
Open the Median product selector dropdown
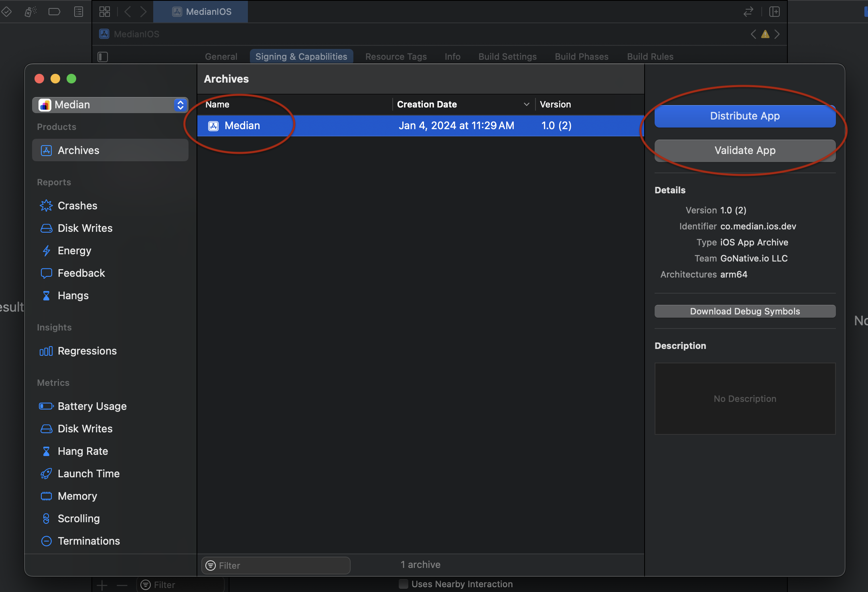coord(110,105)
